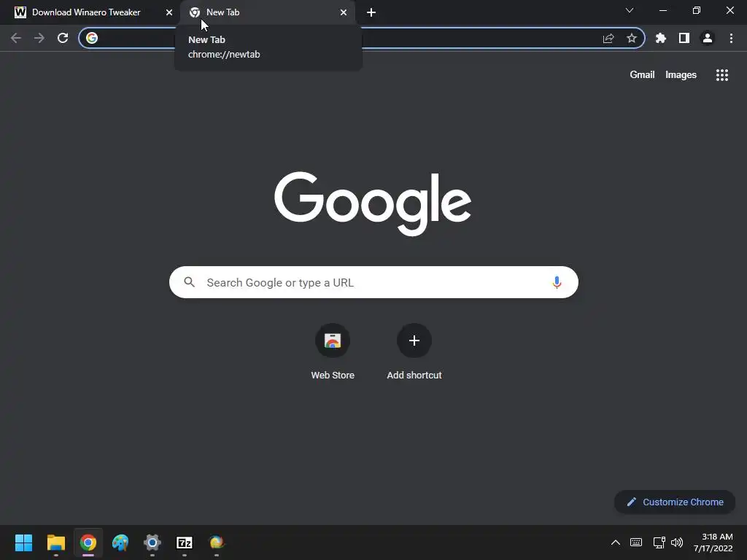Viewport: 747px width, 560px height.
Task: Open the Extensions puzzle icon
Action: 661,38
